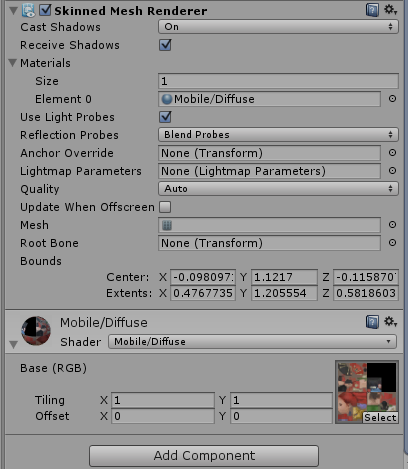Open object picker for Element 0 material
408x469 pixels.
(392, 99)
